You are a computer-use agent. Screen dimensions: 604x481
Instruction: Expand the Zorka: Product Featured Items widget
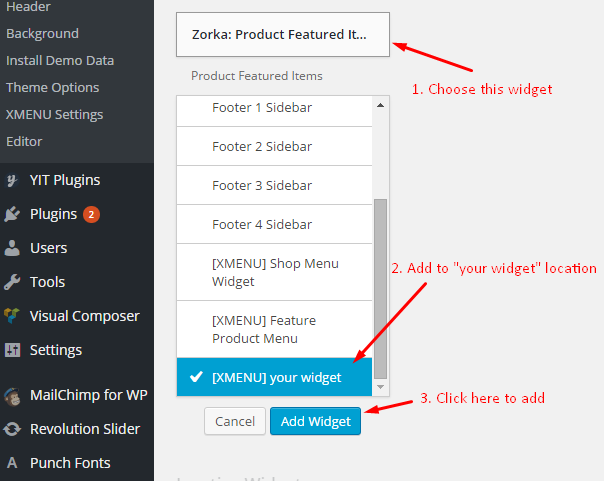coord(283,34)
